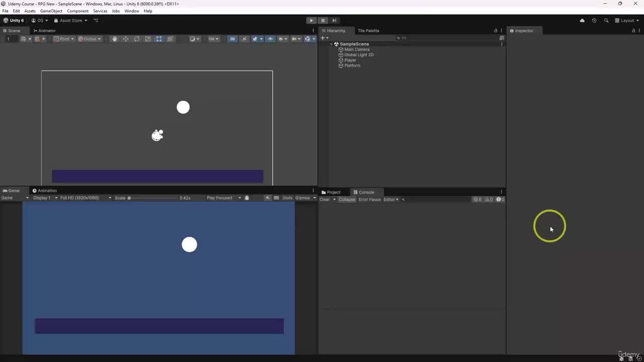Toggle Console info message count filter
This screenshot has width=644, height=362.
pyautogui.click(x=477, y=200)
